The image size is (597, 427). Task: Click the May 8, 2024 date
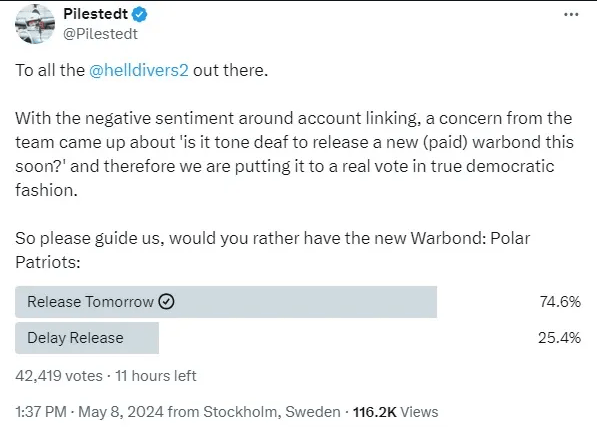[x=121, y=412]
